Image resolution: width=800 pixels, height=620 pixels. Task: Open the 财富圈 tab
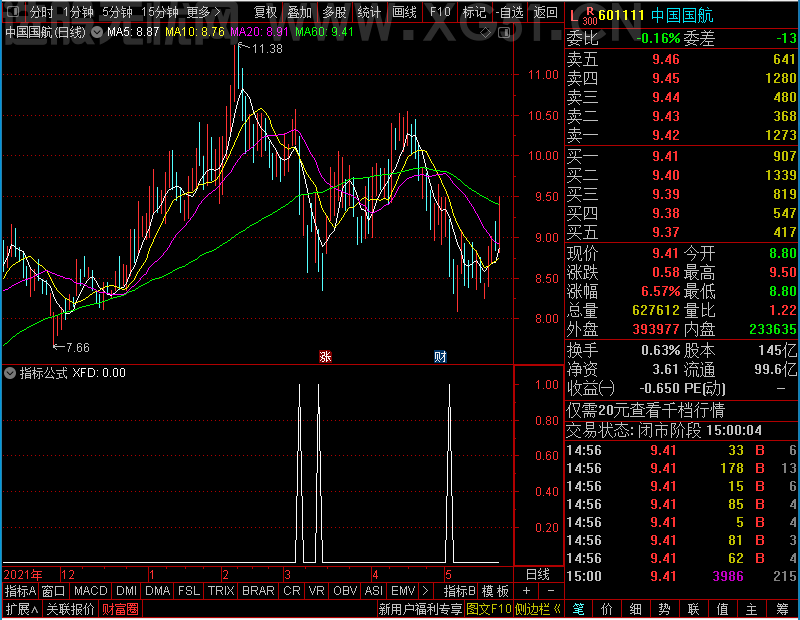120,609
